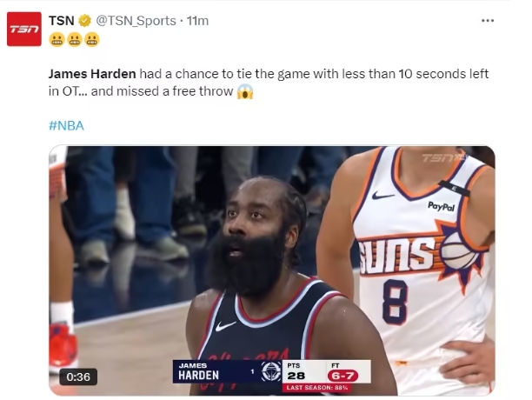This screenshot has height=400, width=532.
Task: Click the team logo in the score overlay
Action: pyautogui.click(x=271, y=371)
